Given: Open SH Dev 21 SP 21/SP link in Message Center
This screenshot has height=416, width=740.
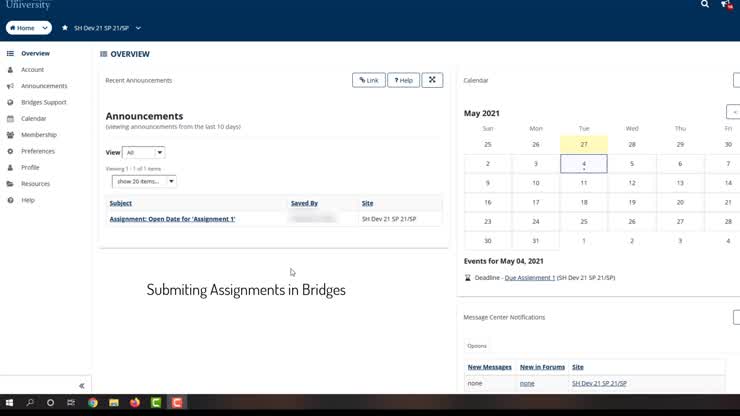Looking at the screenshot, I should coord(599,383).
